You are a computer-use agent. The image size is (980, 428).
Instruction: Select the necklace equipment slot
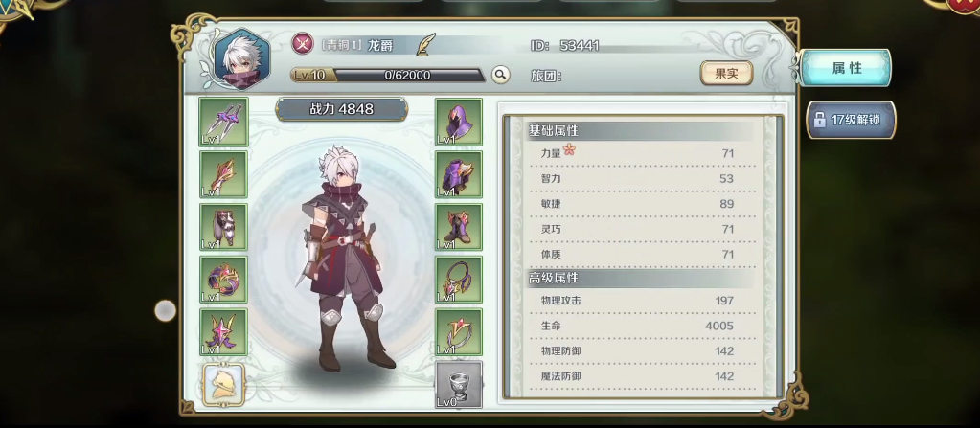(459, 280)
